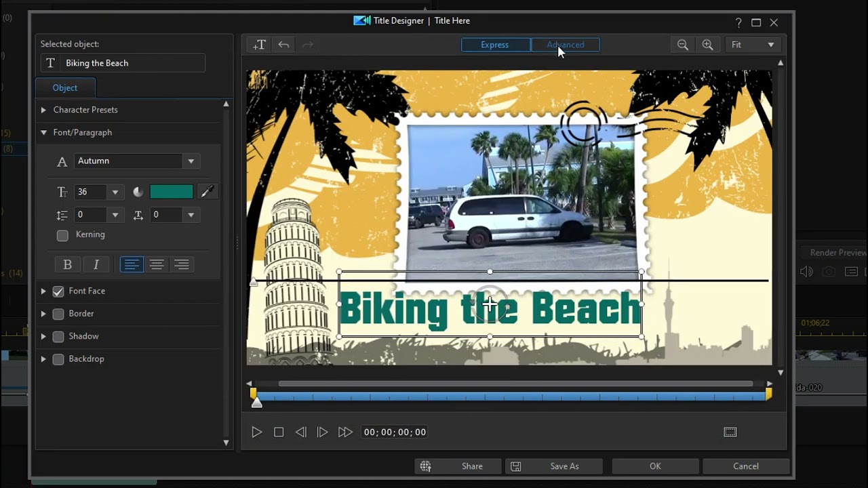Turn on the Shadow checkbox
This screenshot has height=488, width=868.
click(x=58, y=337)
